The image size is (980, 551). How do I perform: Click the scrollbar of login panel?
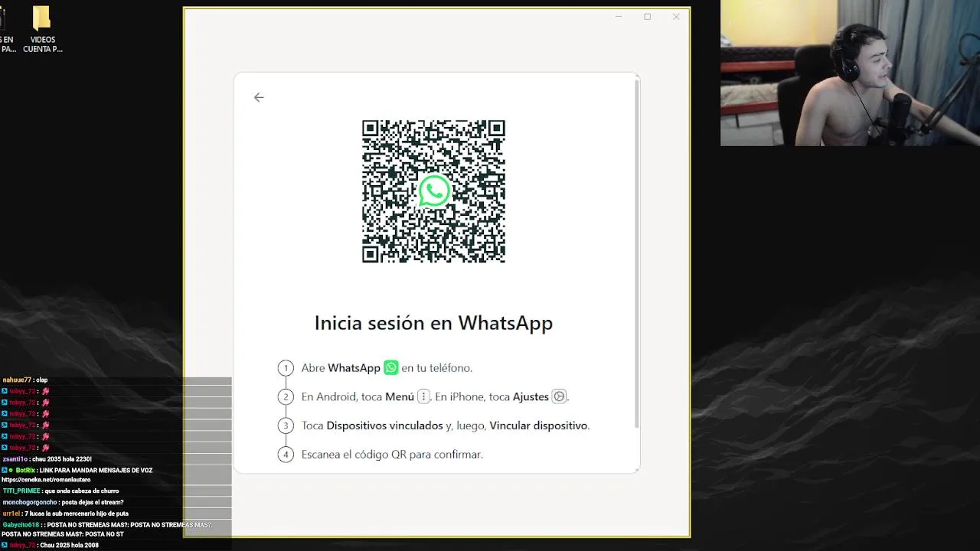[637, 253]
